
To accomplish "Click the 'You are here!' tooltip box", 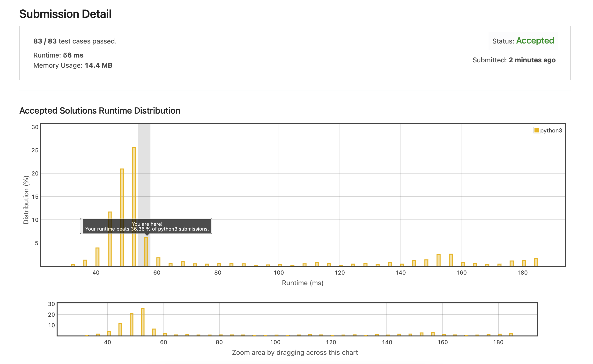I will [147, 226].
